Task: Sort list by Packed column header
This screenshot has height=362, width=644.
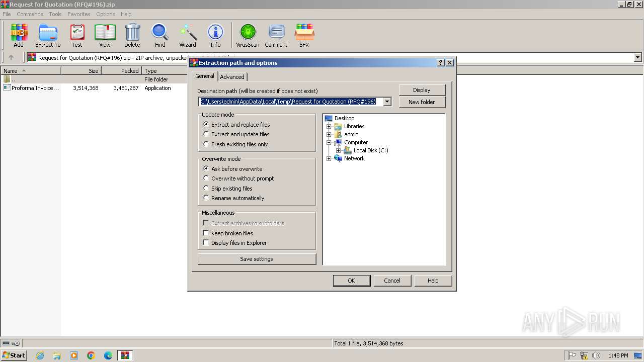Action: [x=121, y=71]
